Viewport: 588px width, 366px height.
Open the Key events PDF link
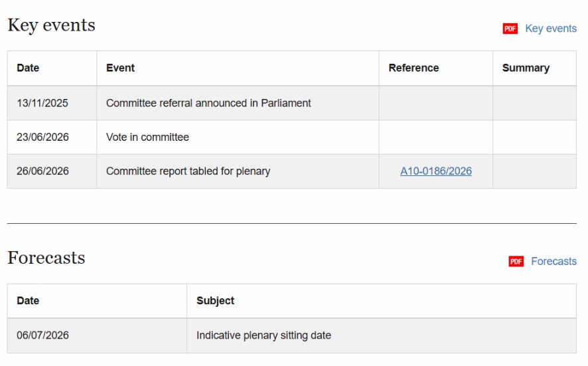pyautogui.click(x=550, y=29)
